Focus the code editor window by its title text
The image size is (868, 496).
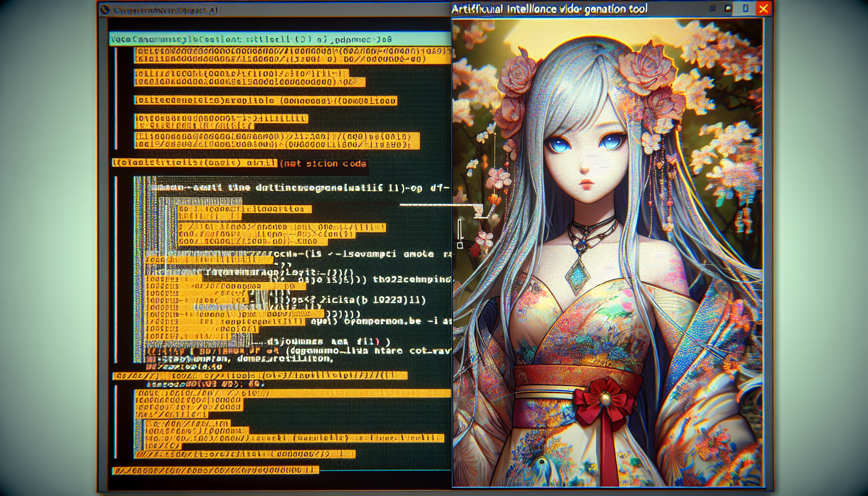(165, 10)
